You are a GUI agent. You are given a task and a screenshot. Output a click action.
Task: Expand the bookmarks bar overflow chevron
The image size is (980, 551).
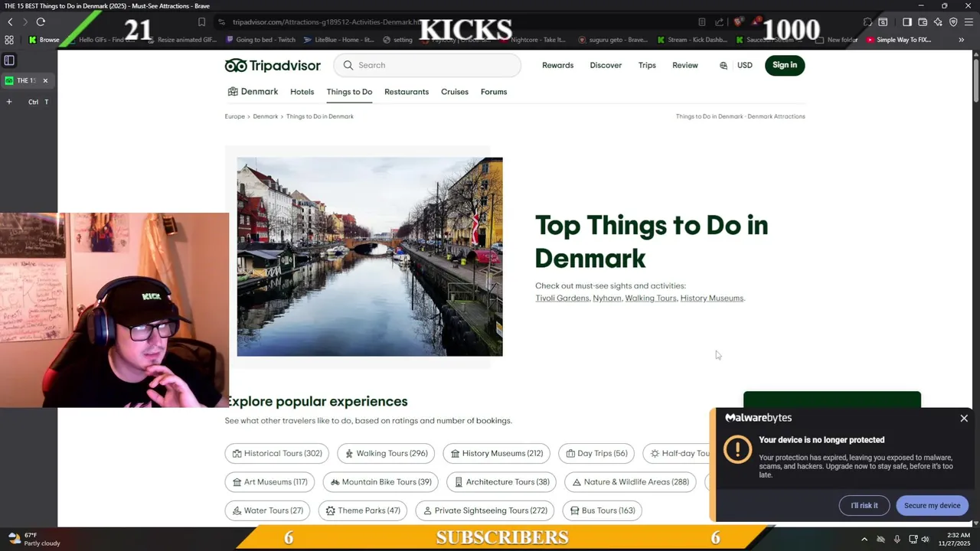pos(962,40)
